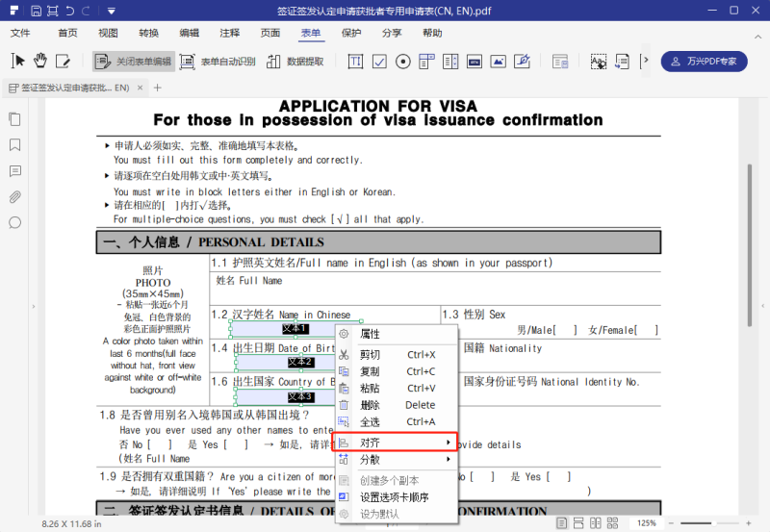Expand the 分散 submenu
This screenshot has width=770, height=532.
point(397,459)
